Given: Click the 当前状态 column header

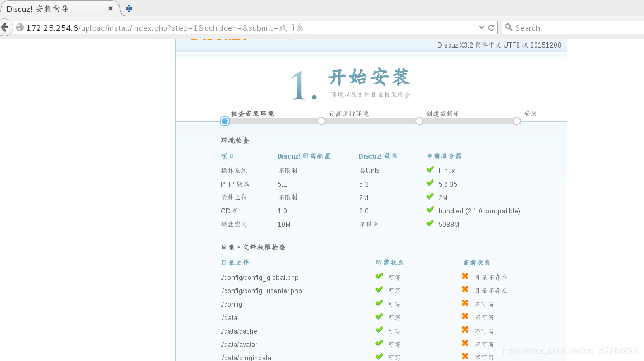Looking at the screenshot, I should 476,263.
